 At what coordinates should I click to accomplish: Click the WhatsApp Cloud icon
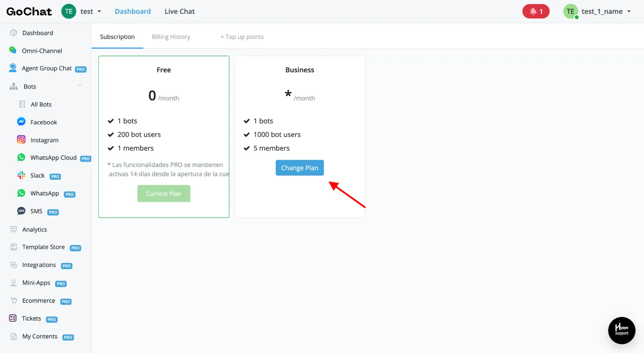click(x=21, y=158)
